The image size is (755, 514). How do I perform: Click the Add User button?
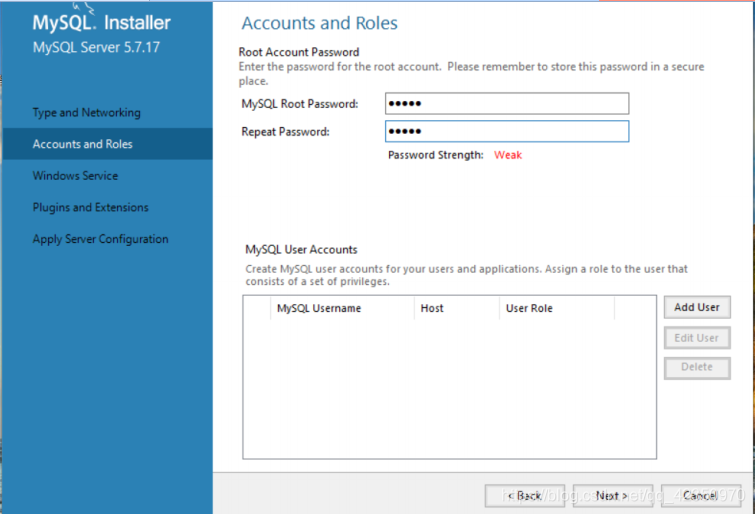(697, 307)
